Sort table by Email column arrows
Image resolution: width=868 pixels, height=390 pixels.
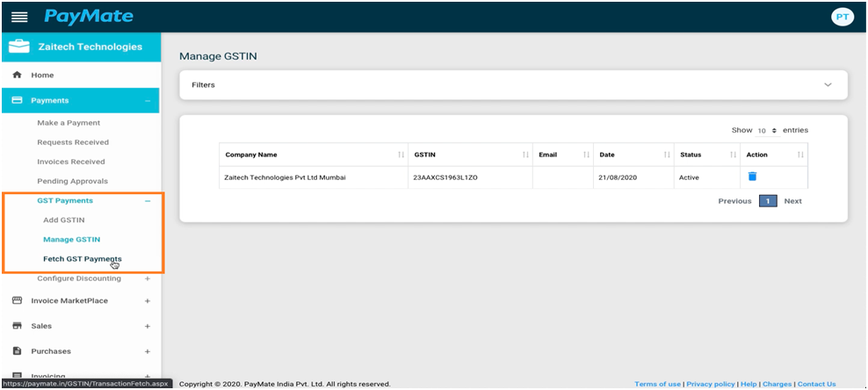coord(586,155)
